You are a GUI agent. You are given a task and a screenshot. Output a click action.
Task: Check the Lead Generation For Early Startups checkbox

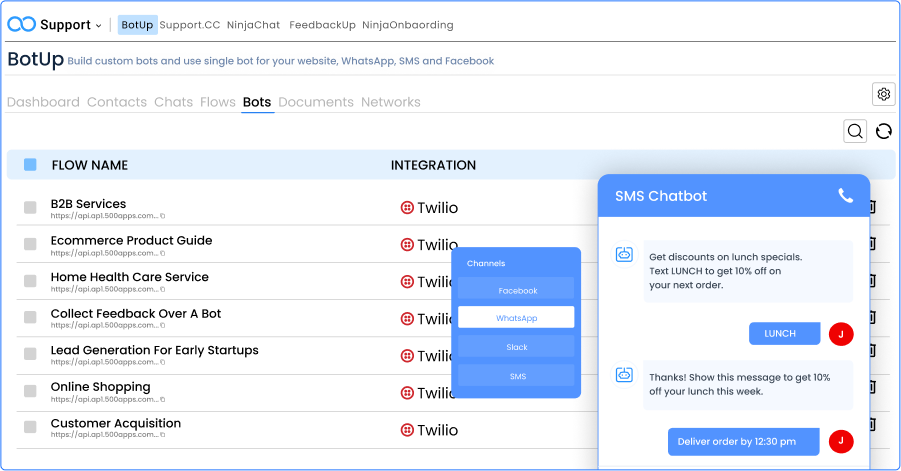tap(30, 354)
